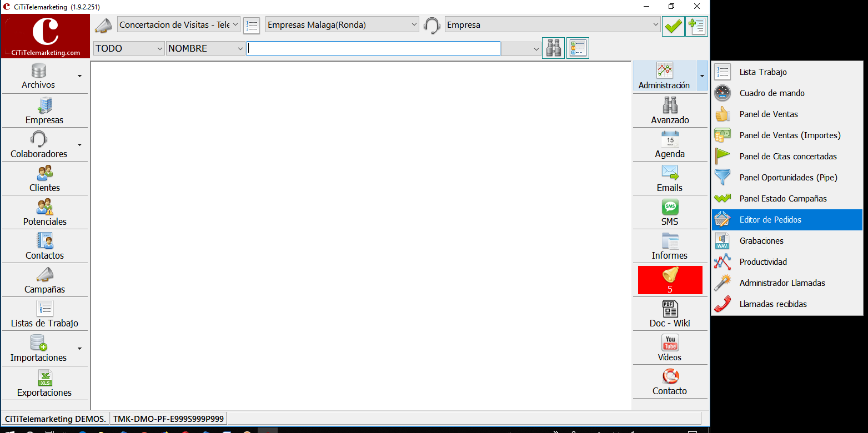Select Cuadro de mando menu item
Image resolution: width=868 pixels, height=433 pixels.
point(787,93)
